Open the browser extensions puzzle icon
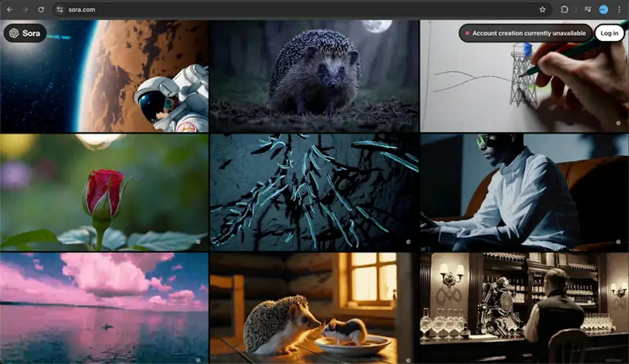This screenshot has height=364, width=629. [564, 10]
